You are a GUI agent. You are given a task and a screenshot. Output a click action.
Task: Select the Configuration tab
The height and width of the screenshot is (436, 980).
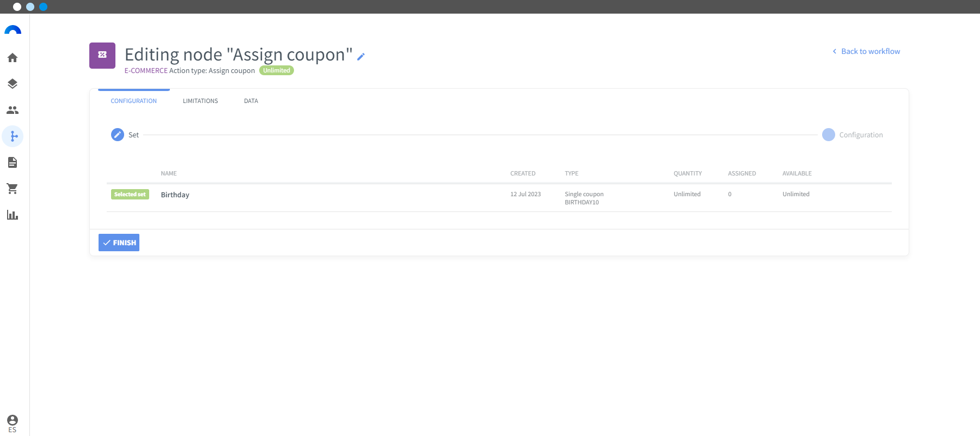click(133, 101)
